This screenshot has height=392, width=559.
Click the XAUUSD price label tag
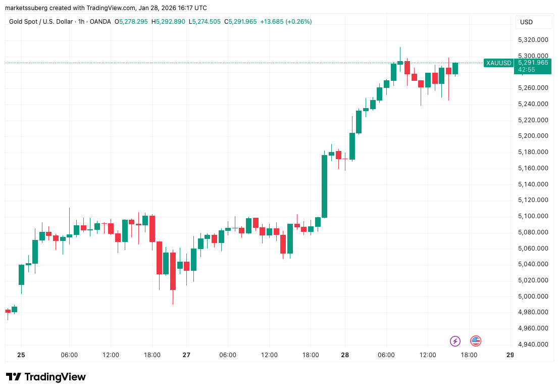tap(498, 63)
